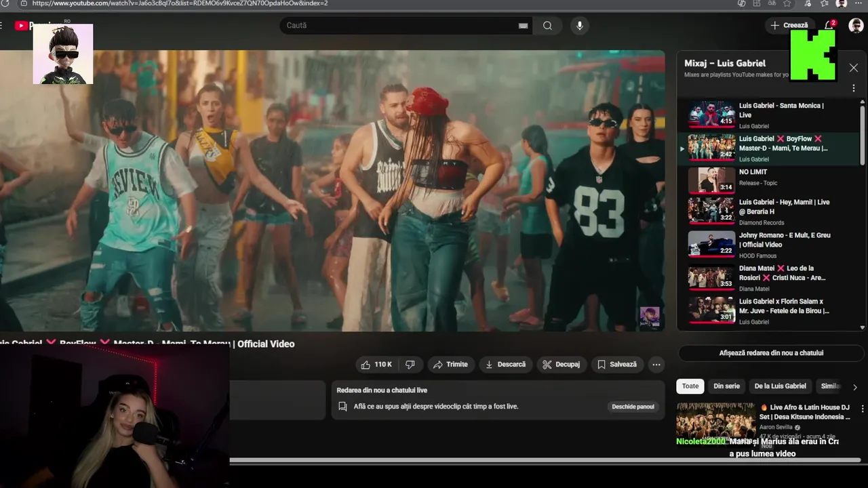The height and width of the screenshot is (488, 868).
Task: Close the Mixaj playlist panel
Action: click(x=854, y=68)
